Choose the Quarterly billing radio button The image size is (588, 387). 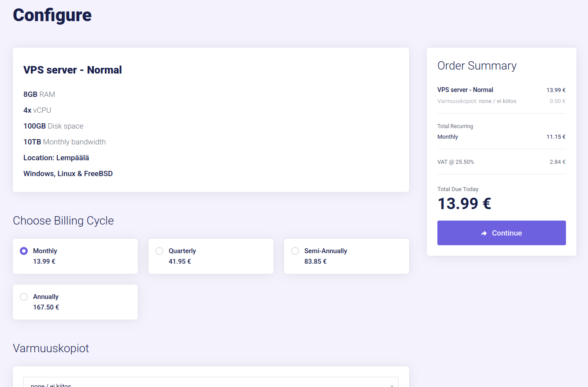pos(159,251)
